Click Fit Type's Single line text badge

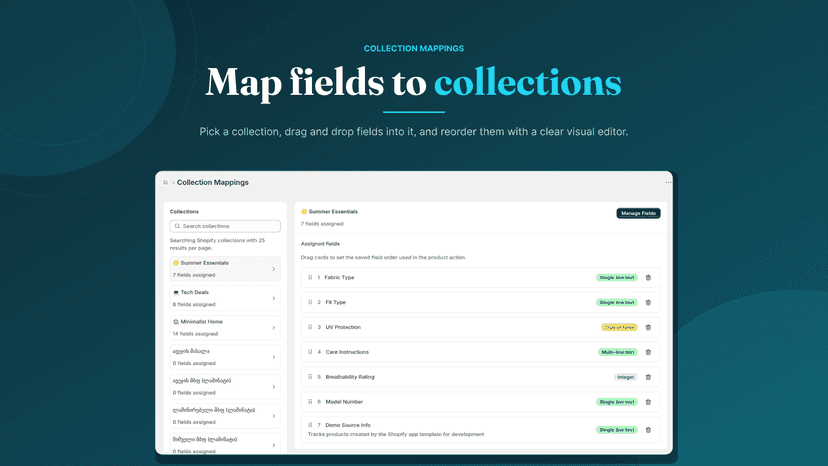coord(617,302)
